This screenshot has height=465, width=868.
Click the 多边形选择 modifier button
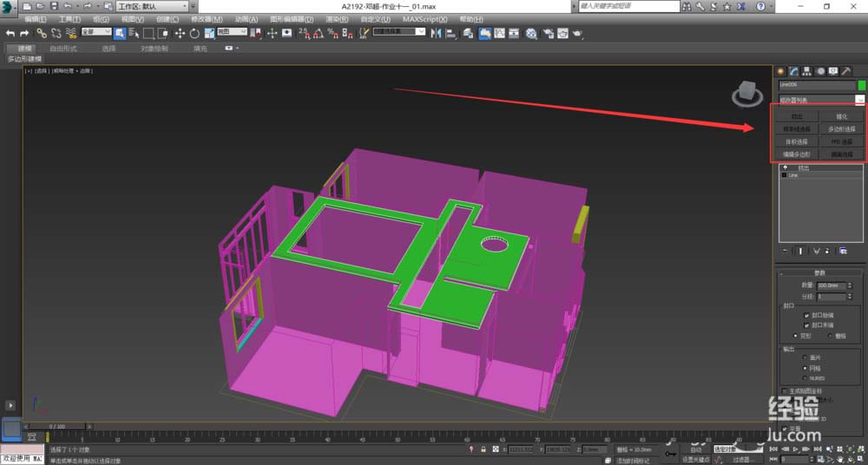(841, 129)
